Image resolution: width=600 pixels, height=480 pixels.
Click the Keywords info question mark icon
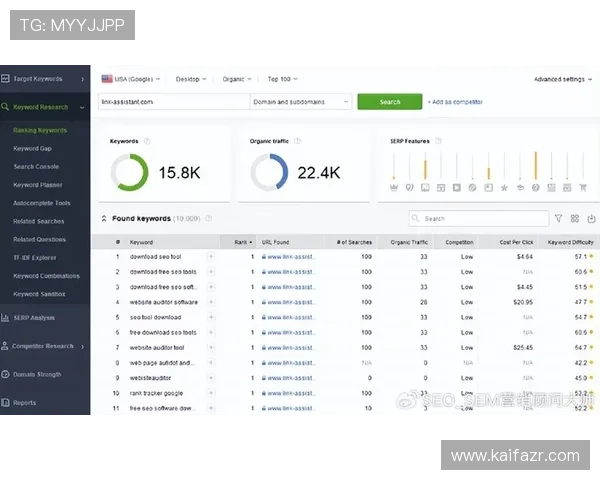[147, 141]
